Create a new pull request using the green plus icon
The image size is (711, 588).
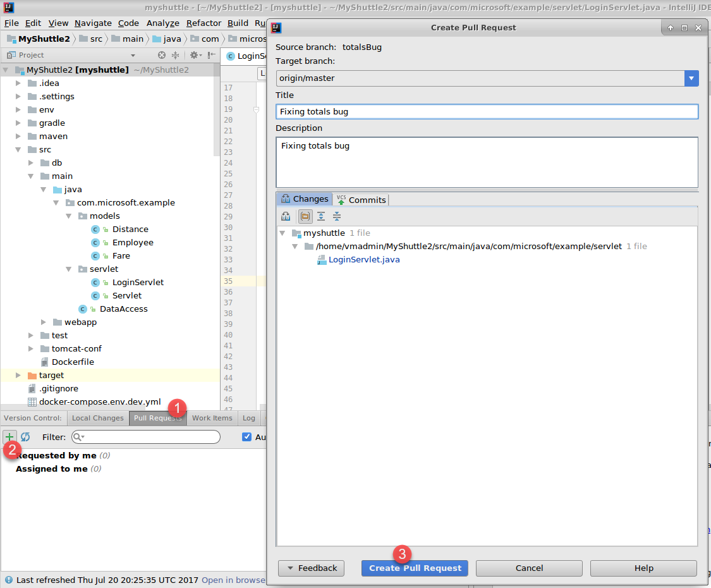(9, 436)
